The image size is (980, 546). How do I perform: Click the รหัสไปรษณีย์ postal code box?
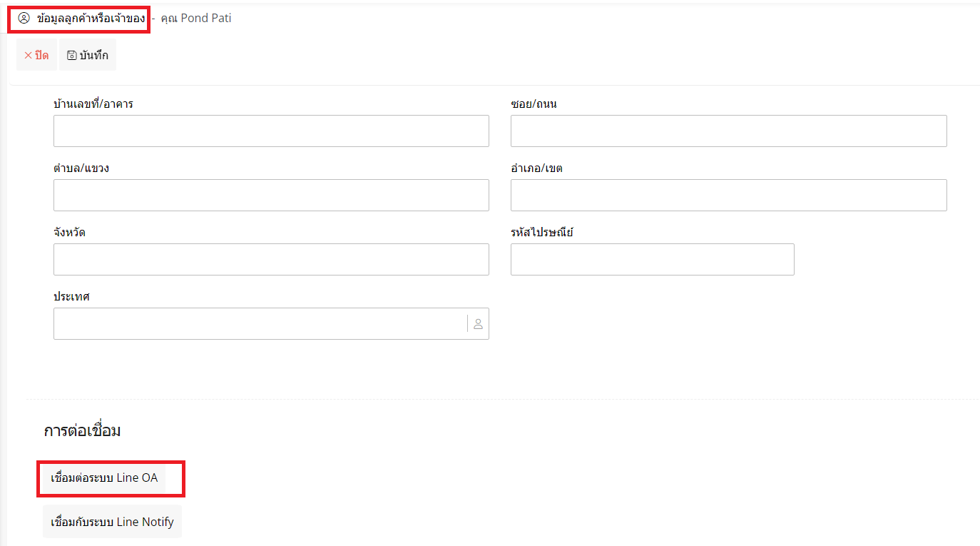click(x=652, y=260)
